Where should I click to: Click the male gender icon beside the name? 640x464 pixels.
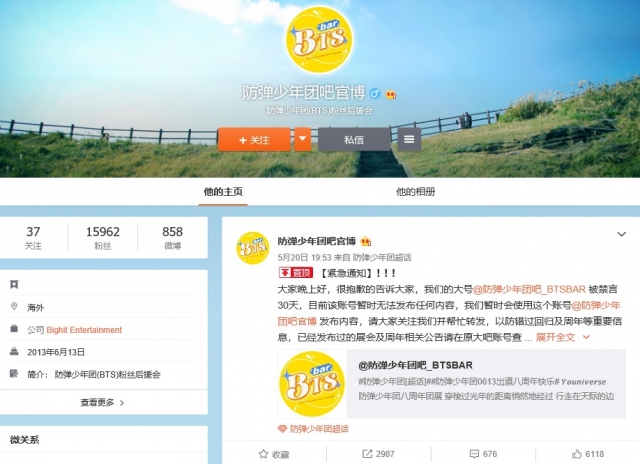click(375, 94)
